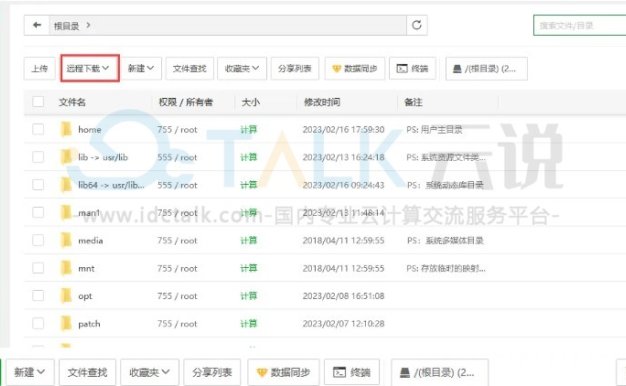This screenshot has height=386, width=626.
Task: Click the gem icon of 数据同步 in upper toolbar
Action: [336, 69]
